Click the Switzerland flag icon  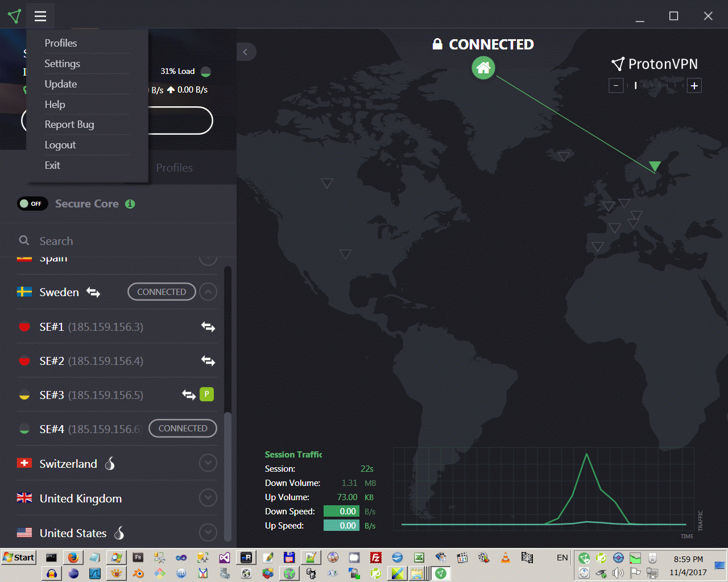point(24,463)
